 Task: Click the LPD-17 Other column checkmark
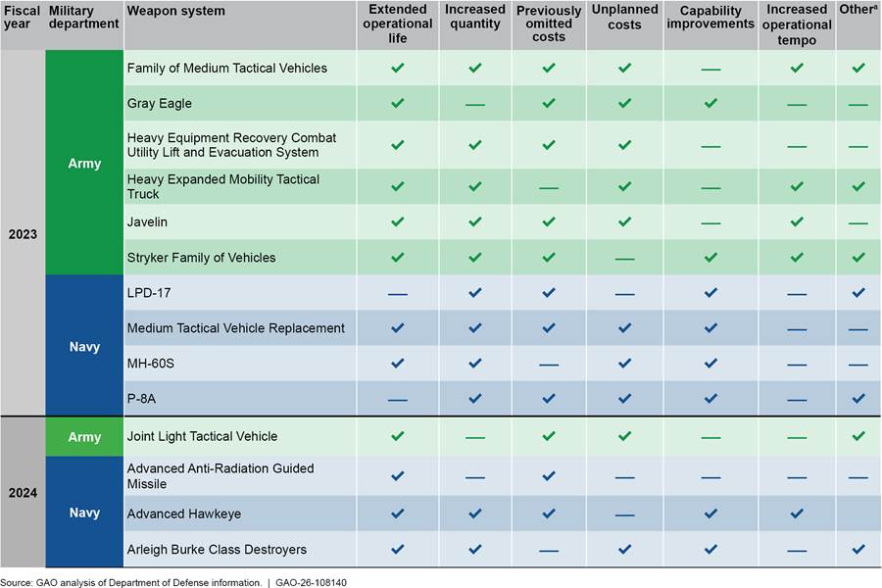point(858,293)
